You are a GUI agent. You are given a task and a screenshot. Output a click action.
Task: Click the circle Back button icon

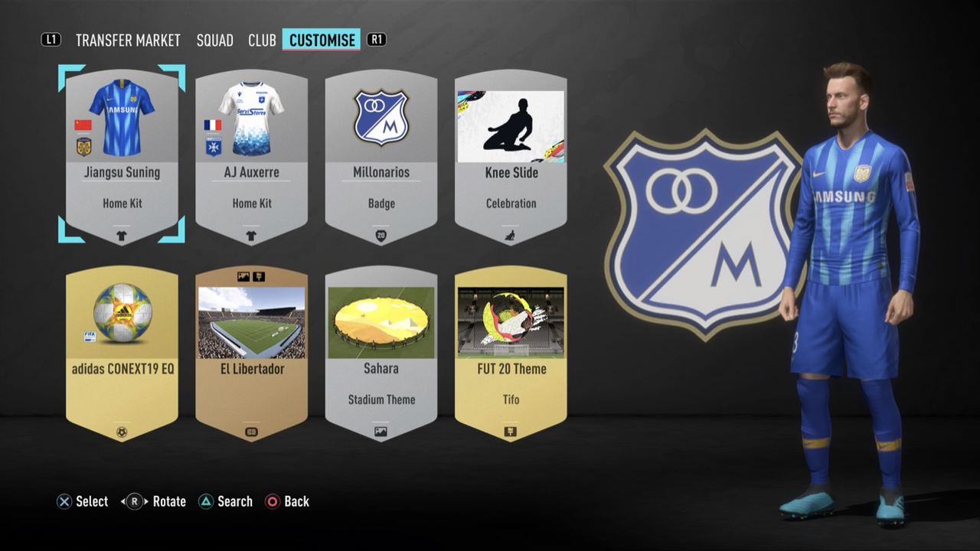tap(272, 502)
